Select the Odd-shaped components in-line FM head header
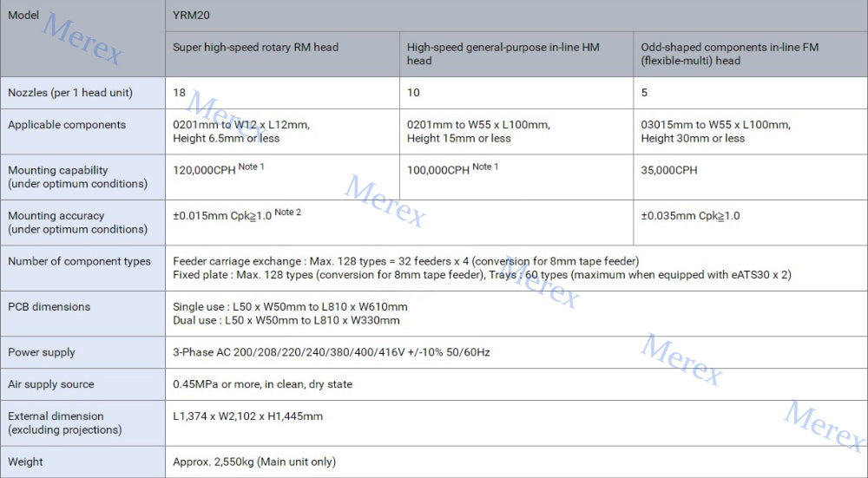868x478 pixels. click(729, 54)
